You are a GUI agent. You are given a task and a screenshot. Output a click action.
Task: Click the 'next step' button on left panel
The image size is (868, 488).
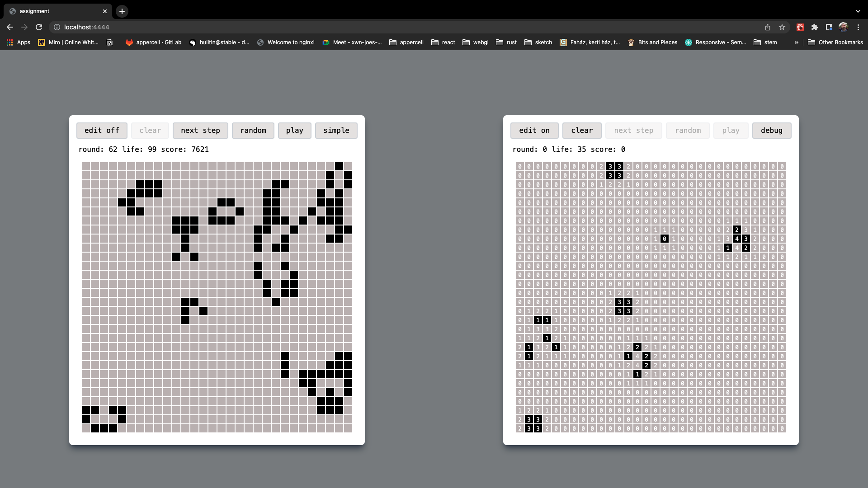coord(200,130)
